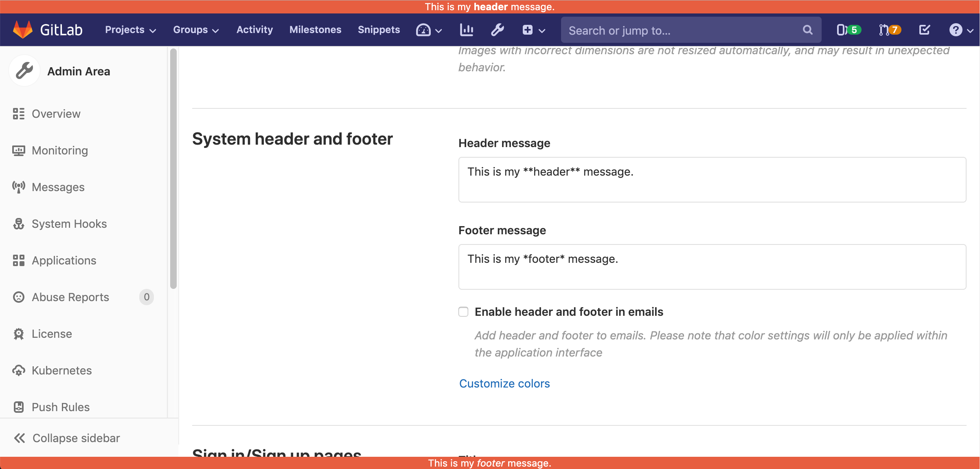Image resolution: width=980 pixels, height=469 pixels.
Task: Open Snippets in the top navigation
Action: [x=379, y=30]
